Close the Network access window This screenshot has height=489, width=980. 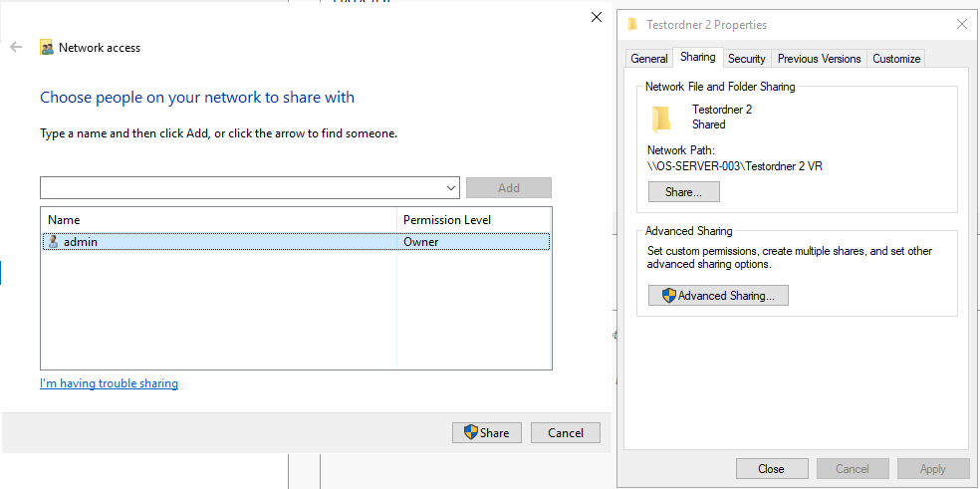pyautogui.click(x=597, y=17)
